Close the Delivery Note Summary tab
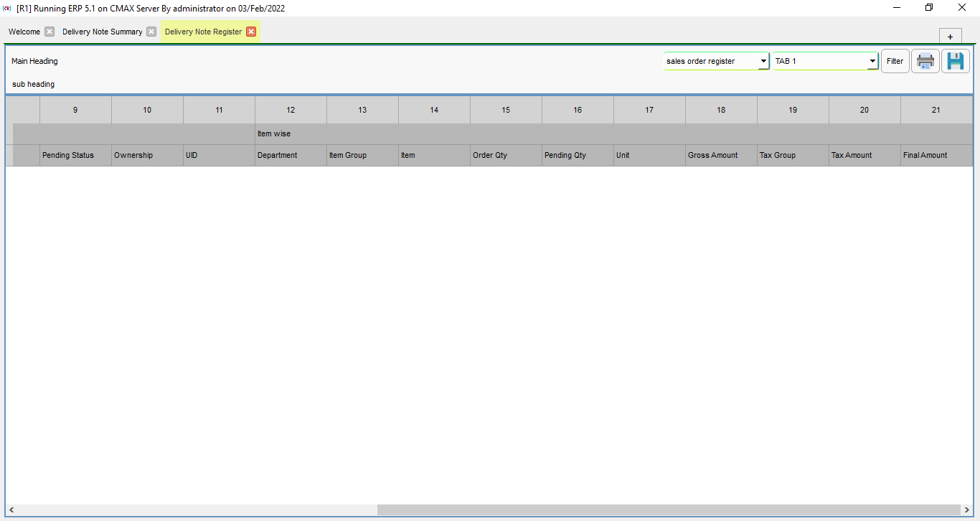The height and width of the screenshot is (521, 980). pos(151,32)
